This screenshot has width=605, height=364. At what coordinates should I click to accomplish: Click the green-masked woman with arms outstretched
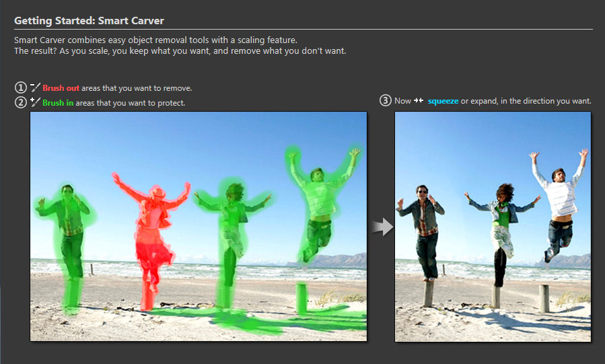click(231, 222)
